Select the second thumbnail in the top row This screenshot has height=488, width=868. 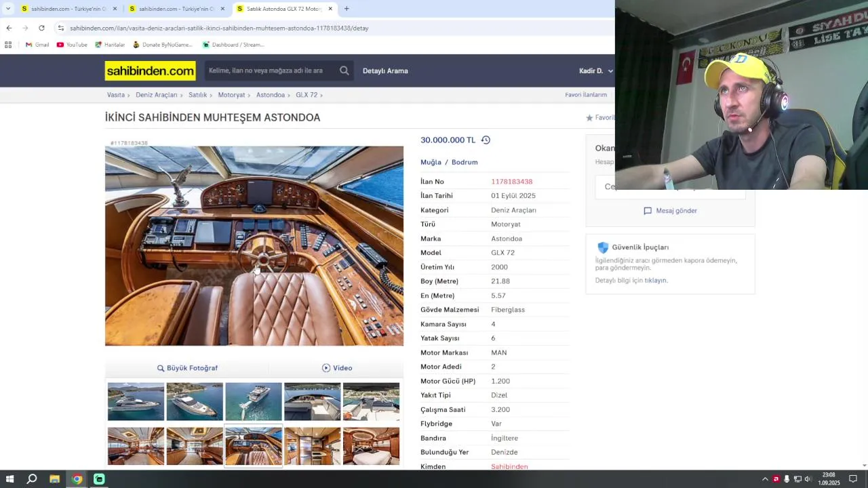coord(195,402)
